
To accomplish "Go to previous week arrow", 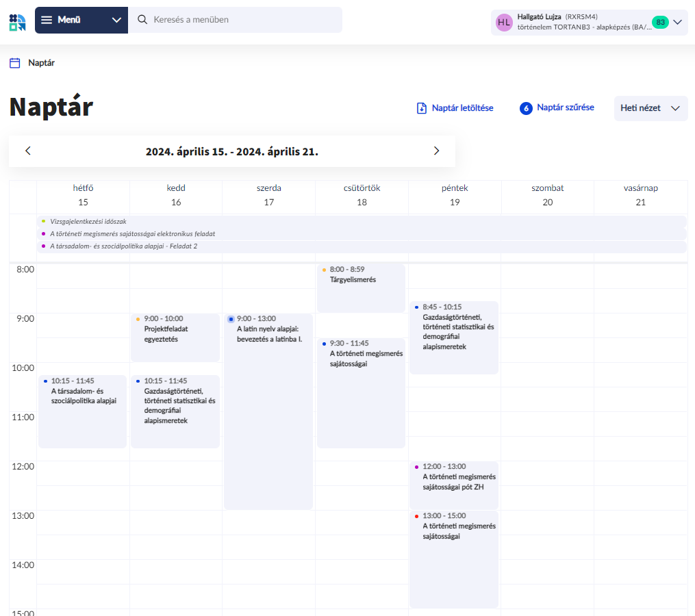I will pyautogui.click(x=28, y=151).
